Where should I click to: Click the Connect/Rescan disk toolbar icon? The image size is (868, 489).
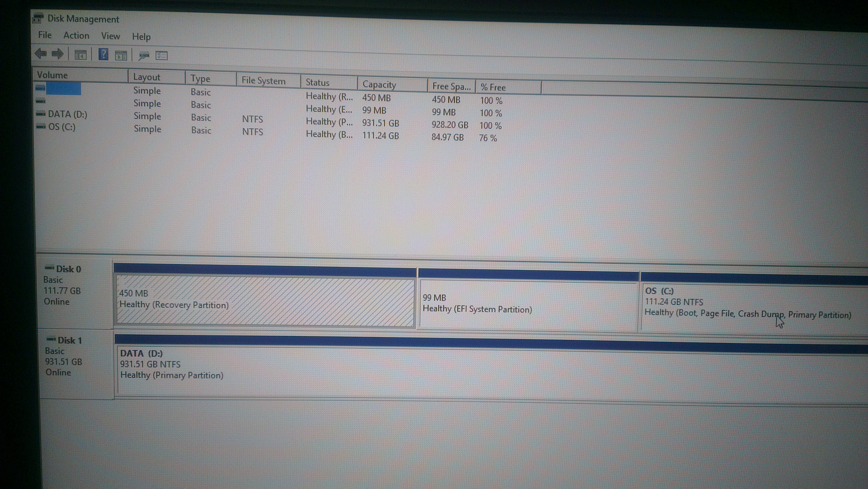point(144,56)
